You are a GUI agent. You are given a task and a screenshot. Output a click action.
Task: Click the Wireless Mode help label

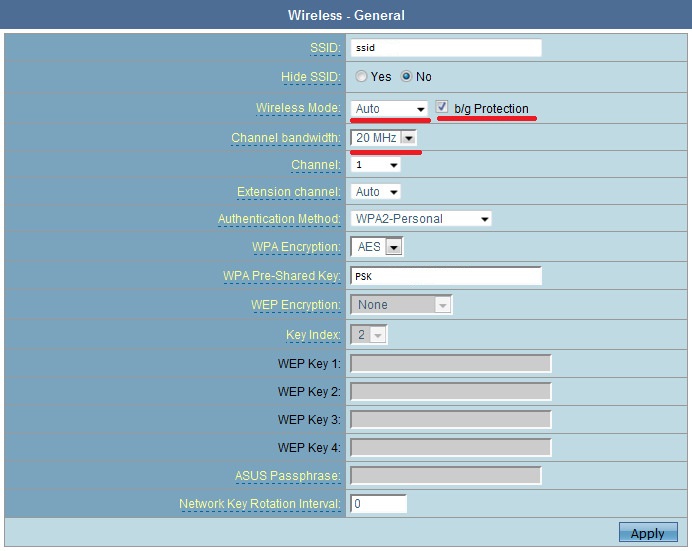pos(298,108)
